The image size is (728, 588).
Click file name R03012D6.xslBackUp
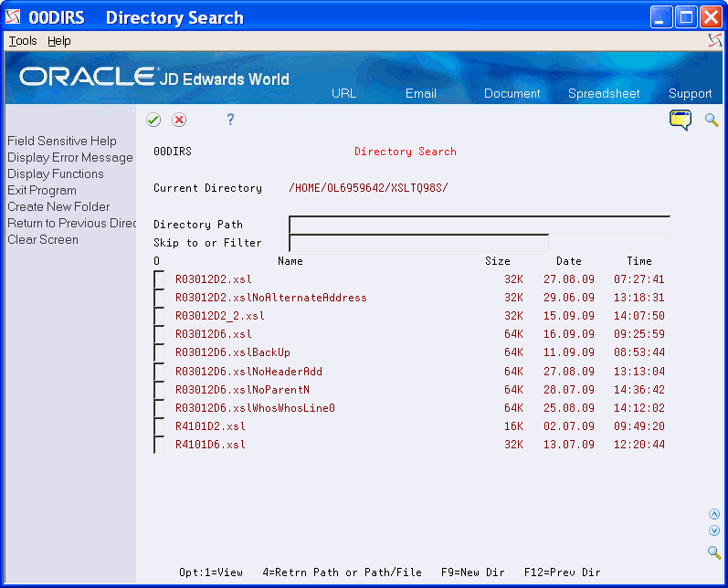[x=233, y=352]
